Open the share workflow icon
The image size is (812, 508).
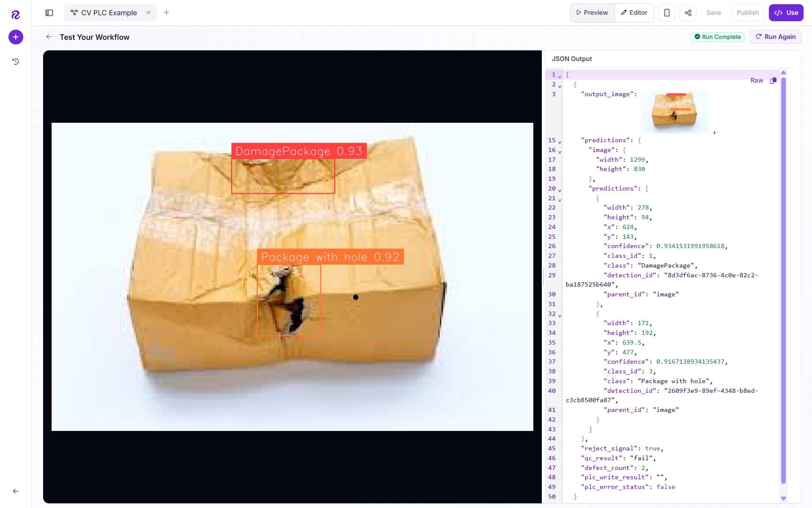[688, 13]
